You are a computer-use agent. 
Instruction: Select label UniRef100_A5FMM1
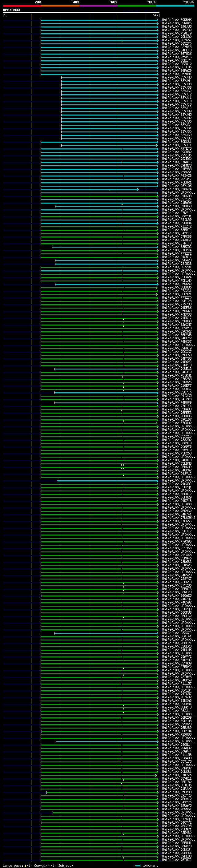177,843
